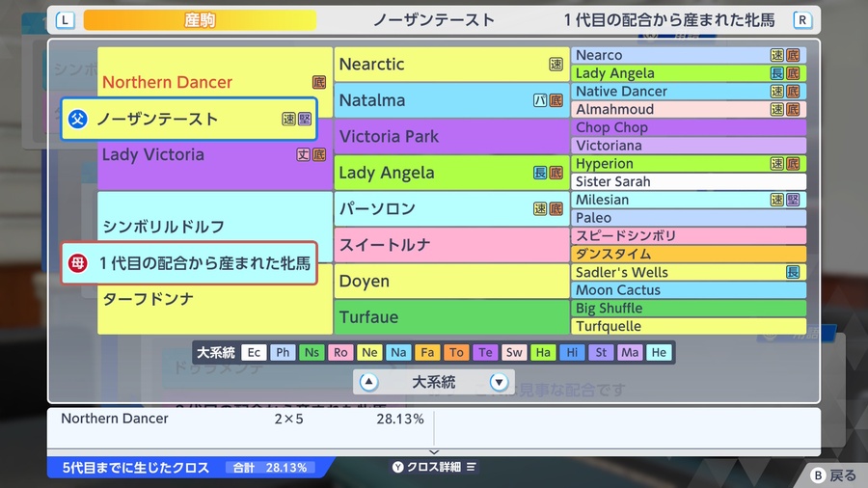This screenshot has width=868, height=488.
Task: Click the 速 icon on Hyperion row
Action: point(777,163)
